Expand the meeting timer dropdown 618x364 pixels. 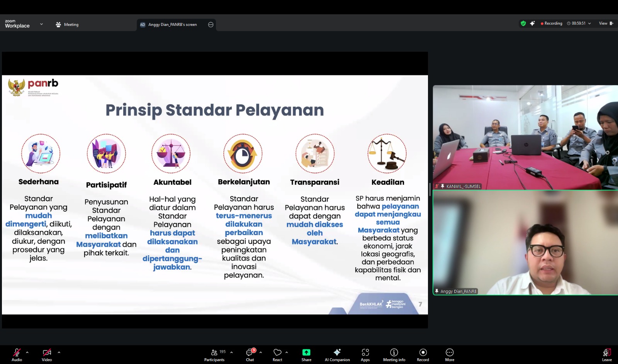[x=590, y=23]
